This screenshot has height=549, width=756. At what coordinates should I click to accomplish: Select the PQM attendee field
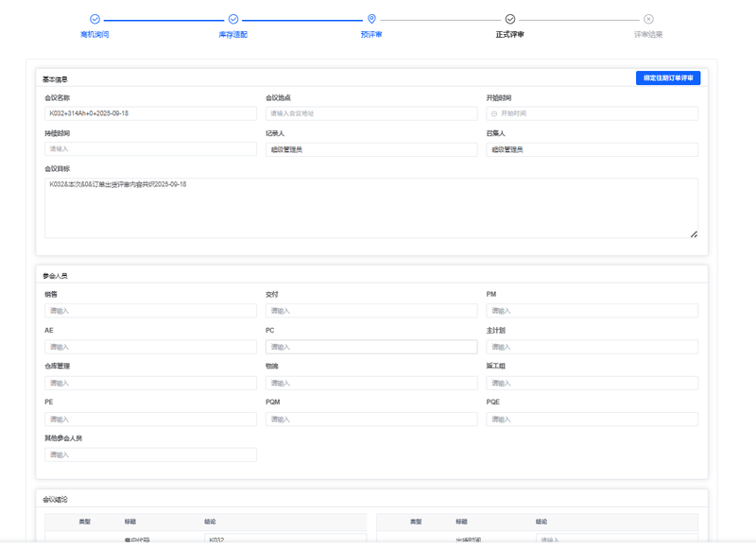tap(371, 420)
